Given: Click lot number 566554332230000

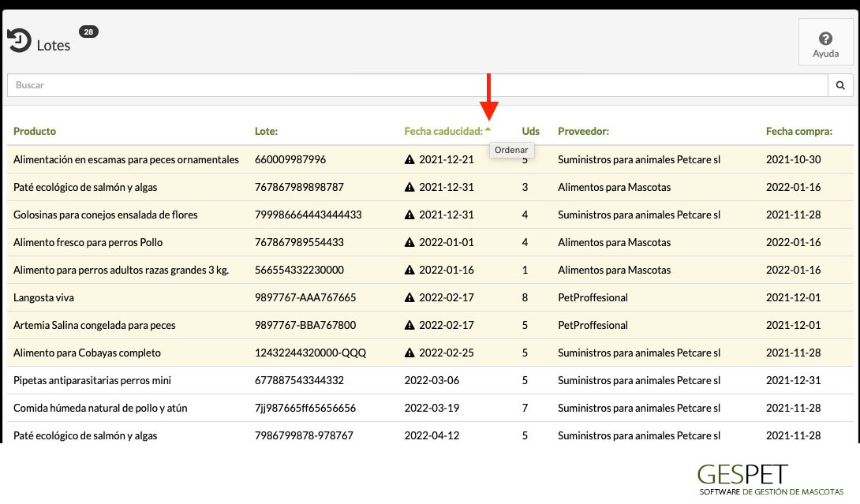Looking at the screenshot, I should pos(299,270).
